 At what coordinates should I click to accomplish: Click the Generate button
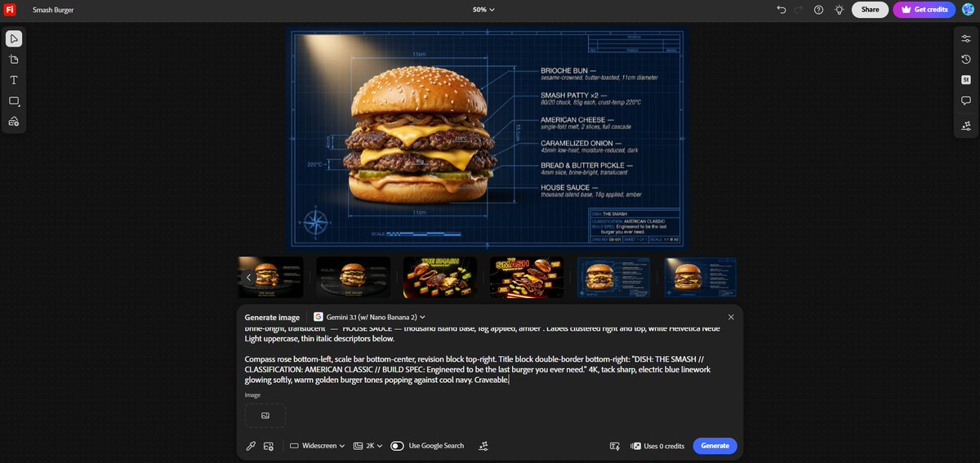coord(715,446)
